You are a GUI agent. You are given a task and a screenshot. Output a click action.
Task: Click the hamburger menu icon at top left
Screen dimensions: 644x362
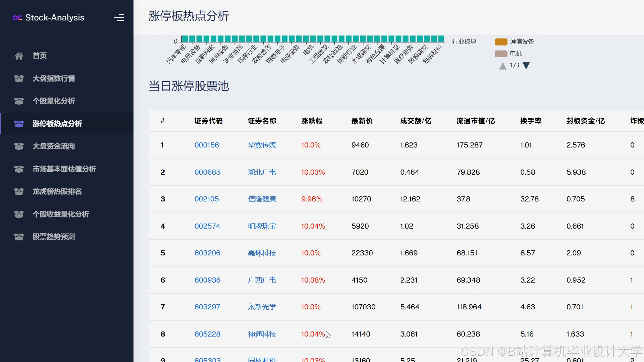point(119,17)
